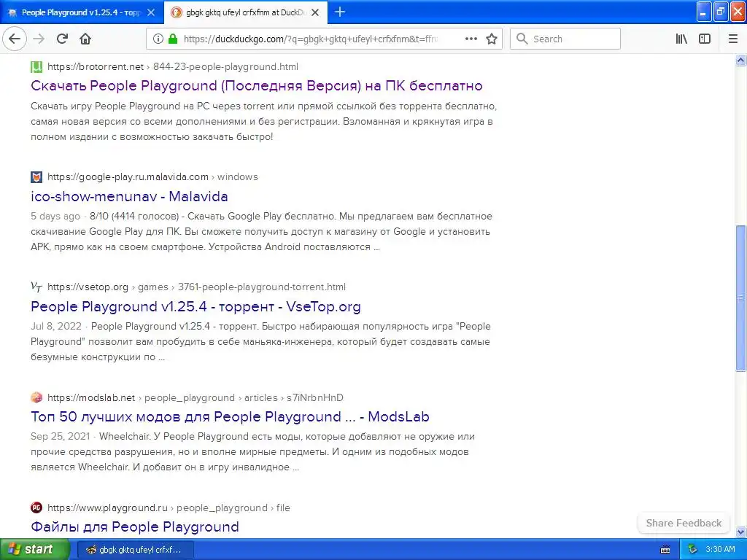Click the green connection padlock icon
Viewport: 747px width, 560px height.
pos(173,39)
